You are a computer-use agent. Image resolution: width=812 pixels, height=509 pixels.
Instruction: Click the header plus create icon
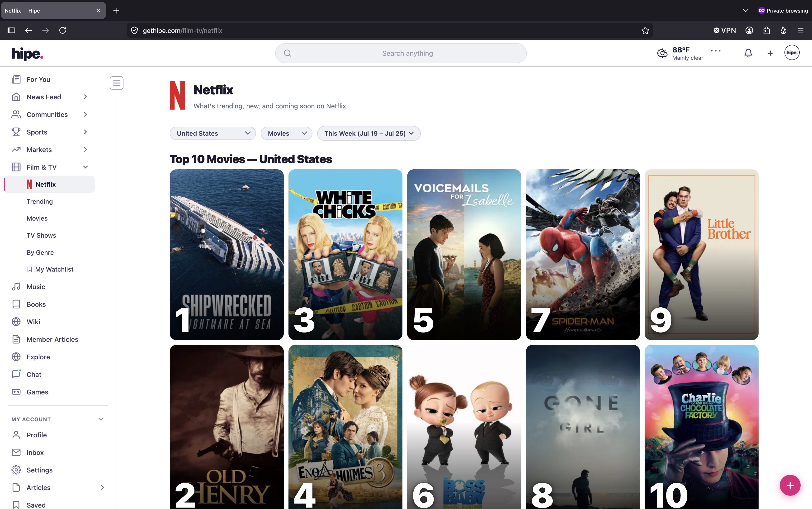[770, 53]
